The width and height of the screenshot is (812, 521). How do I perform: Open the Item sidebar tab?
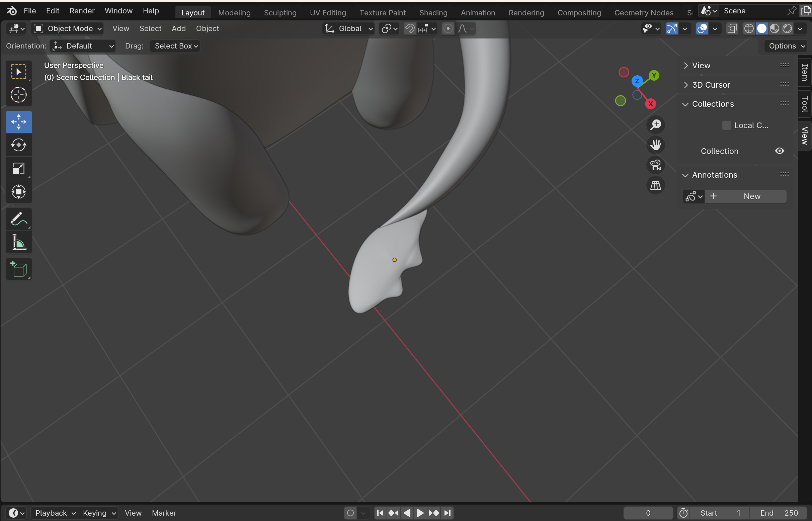[805, 72]
